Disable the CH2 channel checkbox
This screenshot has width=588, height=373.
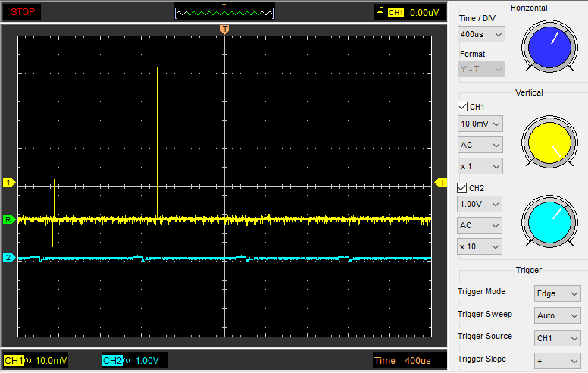pos(463,187)
